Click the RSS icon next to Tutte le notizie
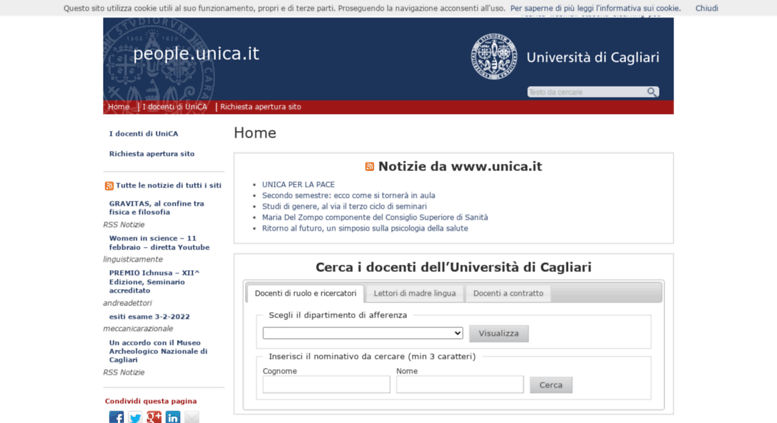The height and width of the screenshot is (423, 777). coord(109,186)
